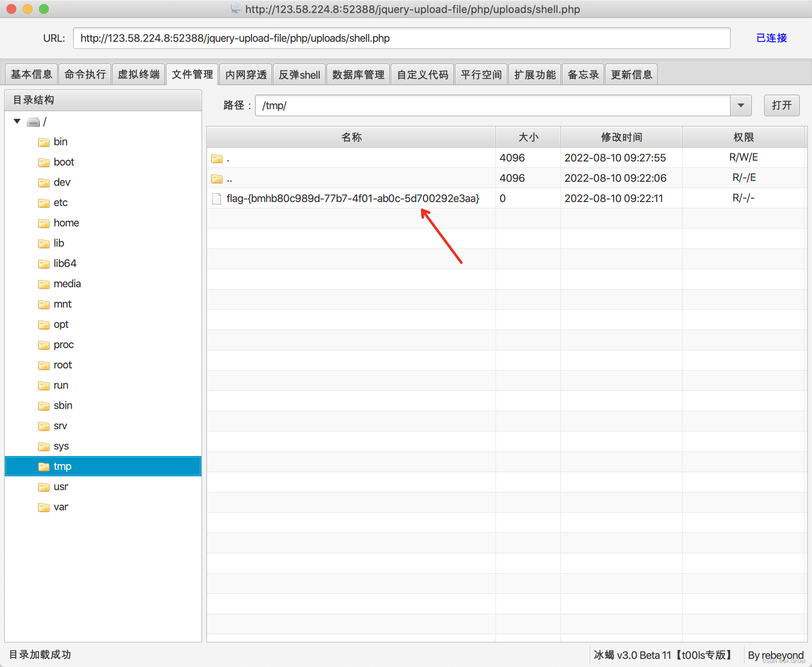The width and height of the screenshot is (812, 667).
Task: Switch to the 数据库管理 tab
Action: point(358,75)
